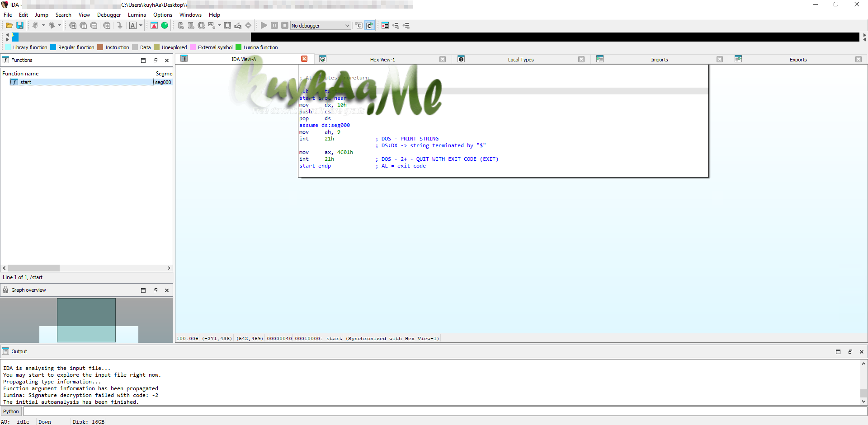Click the green circle toolbar icon

pyautogui.click(x=165, y=25)
